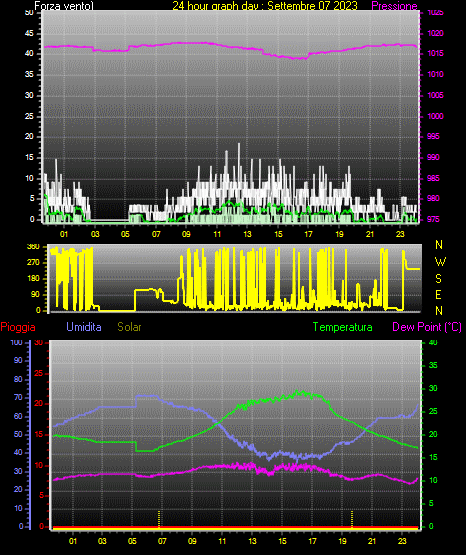Click the E compass direction label

[x=438, y=294]
